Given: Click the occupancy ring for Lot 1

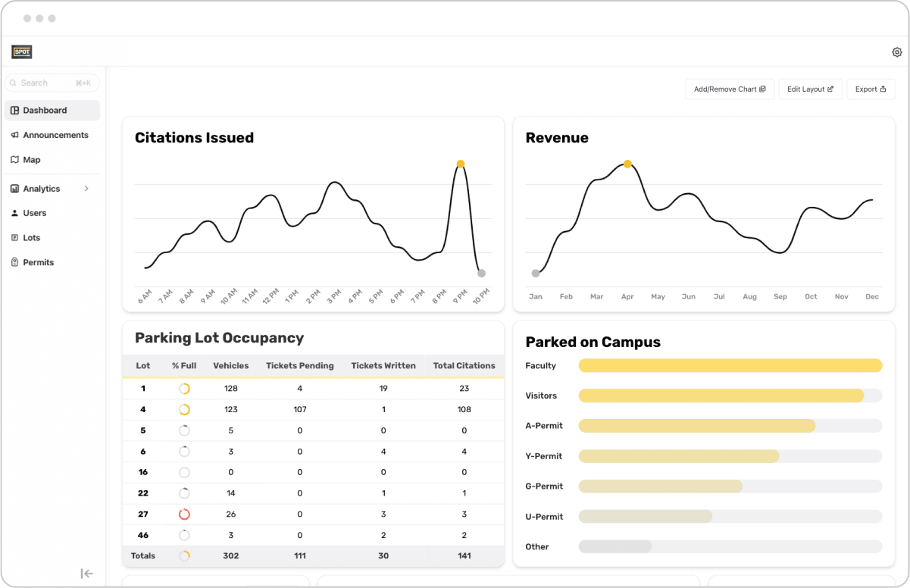Looking at the screenshot, I should click(184, 388).
